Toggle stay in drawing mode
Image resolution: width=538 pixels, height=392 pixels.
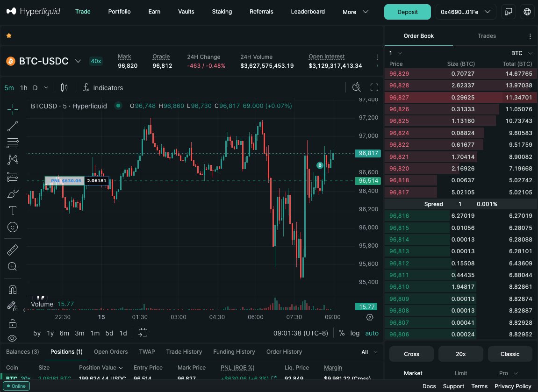point(13,306)
